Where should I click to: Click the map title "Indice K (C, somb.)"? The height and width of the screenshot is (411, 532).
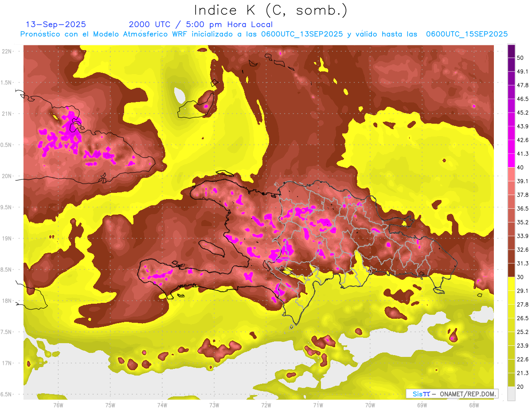[x=271, y=11]
